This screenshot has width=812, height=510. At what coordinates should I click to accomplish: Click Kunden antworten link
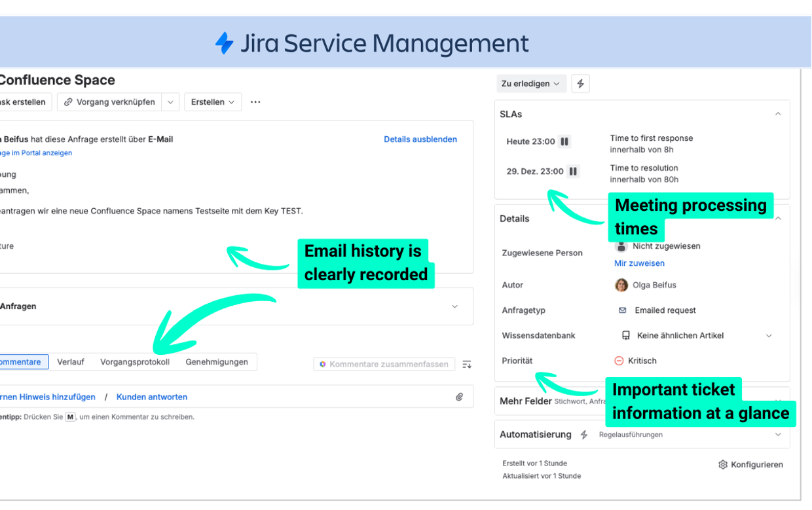tap(152, 397)
